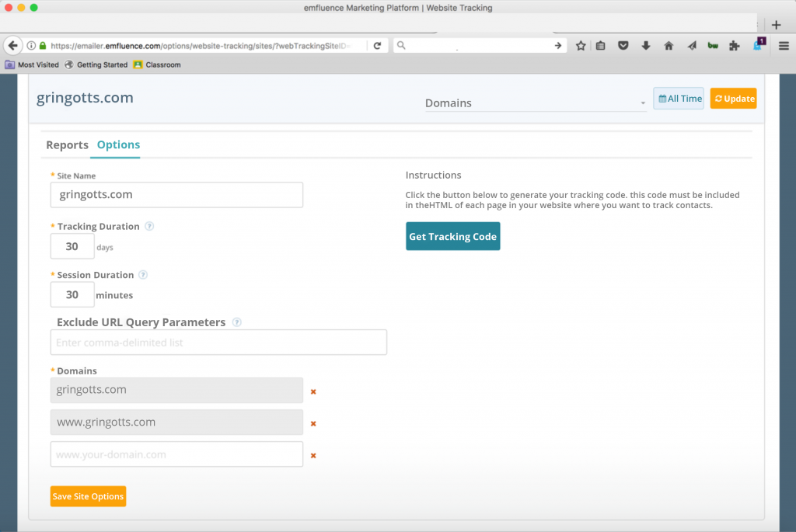796x532 pixels.
Task: Change the date range via All Time
Action: [678, 98]
